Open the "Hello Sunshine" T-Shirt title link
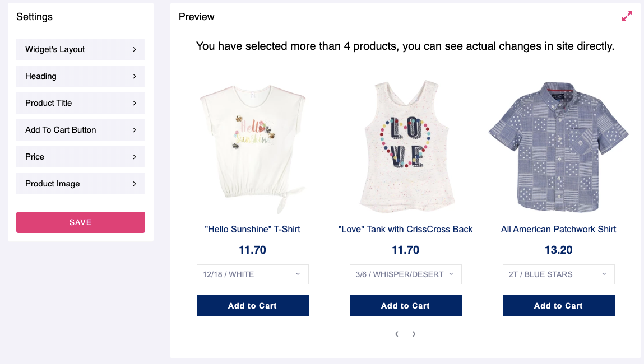 [x=253, y=230]
